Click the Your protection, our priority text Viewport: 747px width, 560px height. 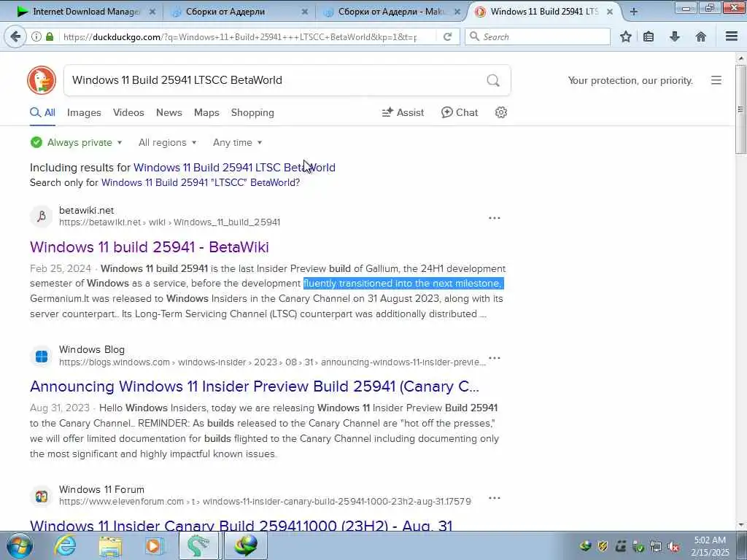[x=630, y=80]
